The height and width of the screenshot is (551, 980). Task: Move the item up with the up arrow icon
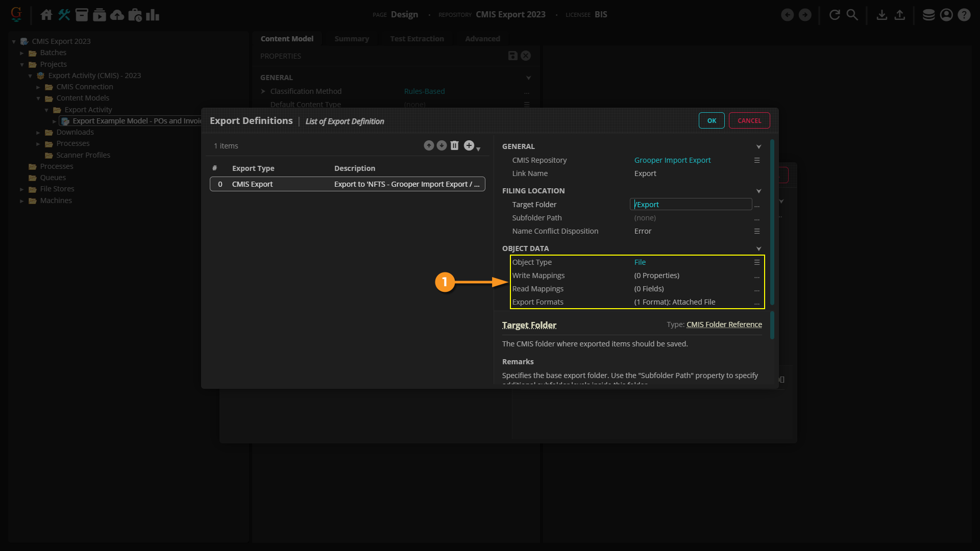[429, 146]
